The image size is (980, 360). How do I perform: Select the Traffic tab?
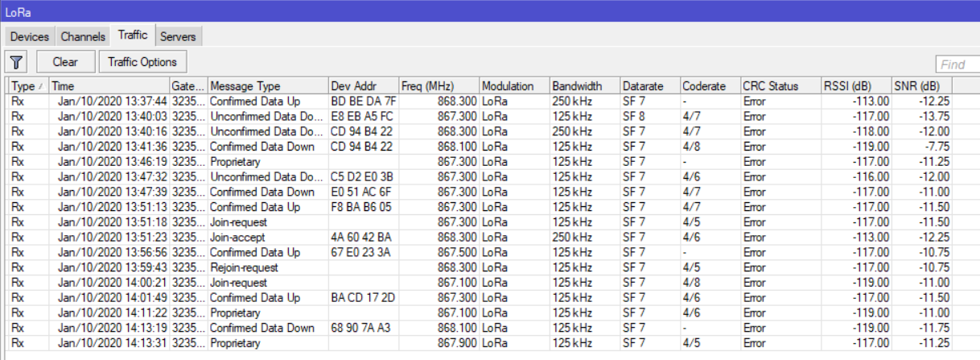133,35
